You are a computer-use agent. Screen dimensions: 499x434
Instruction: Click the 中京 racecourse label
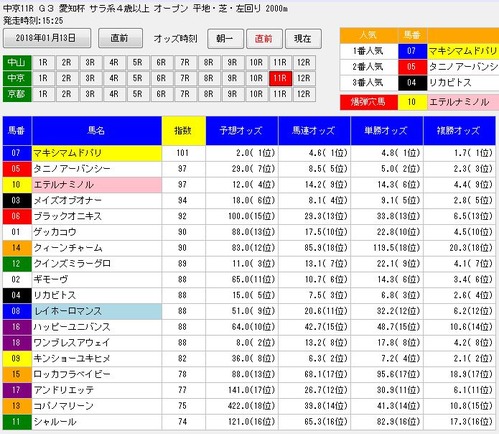coord(17,78)
